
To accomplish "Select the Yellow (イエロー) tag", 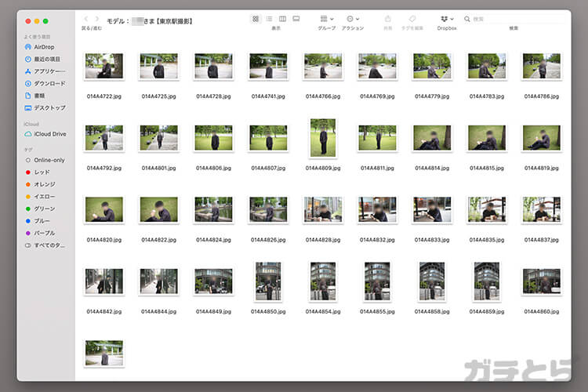I will pos(40,197).
